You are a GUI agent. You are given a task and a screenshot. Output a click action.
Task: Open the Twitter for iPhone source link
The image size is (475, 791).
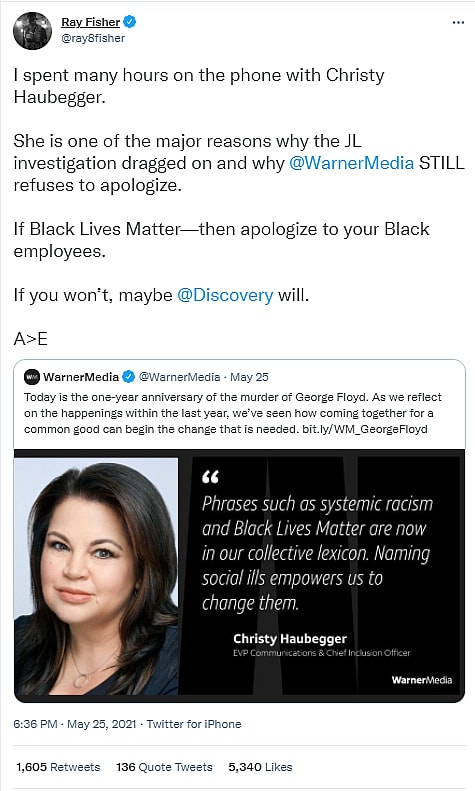tap(194, 724)
